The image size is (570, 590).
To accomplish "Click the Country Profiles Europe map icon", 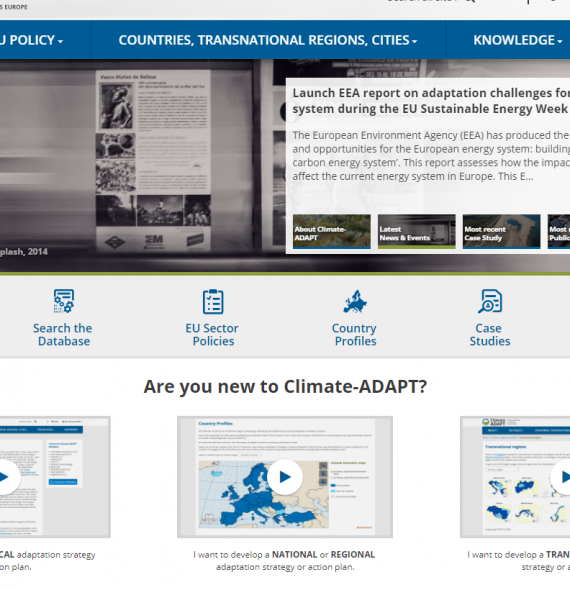I will [355, 301].
